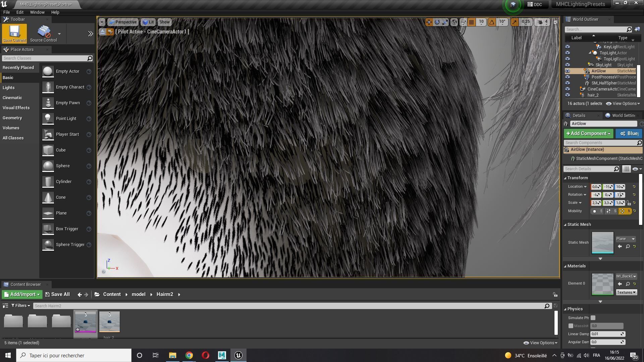Hide the SkyLight actor via eye icon
The image size is (644, 362).
pyautogui.click(x=568, y=65)
